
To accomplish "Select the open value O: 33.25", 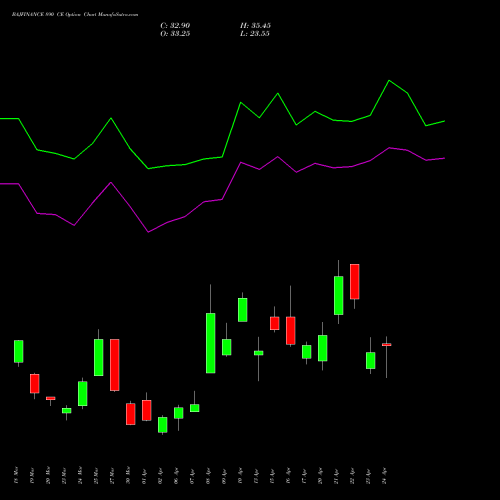I will pos(175,34).
